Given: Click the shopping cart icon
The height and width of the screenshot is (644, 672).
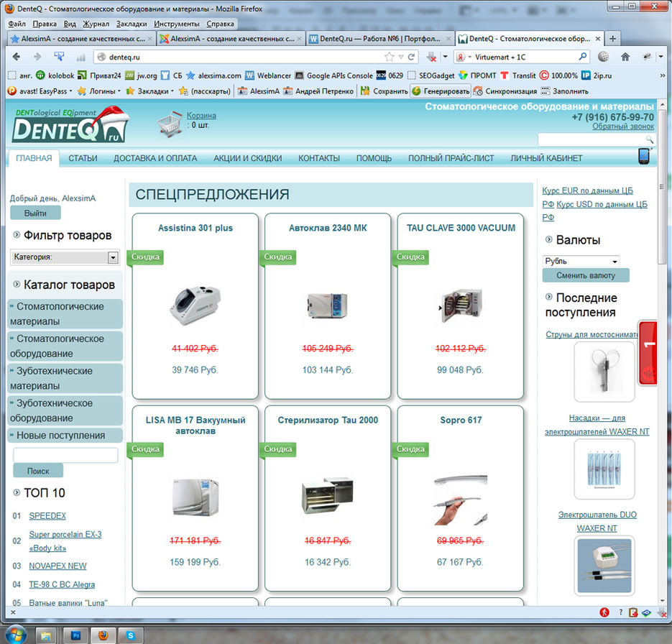Looking at the screenshot, I should pos(170,124).
